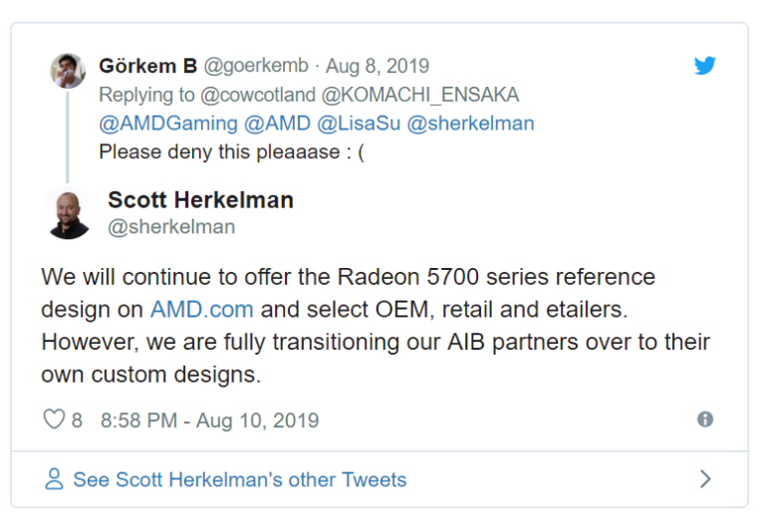Open the @AMDGaming mention
765x532 pixels.
(167, 124)
